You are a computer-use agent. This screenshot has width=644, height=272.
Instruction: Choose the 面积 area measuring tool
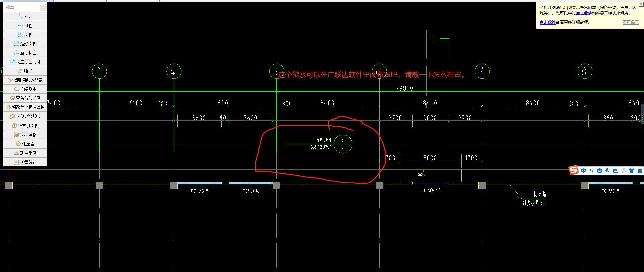25,35
